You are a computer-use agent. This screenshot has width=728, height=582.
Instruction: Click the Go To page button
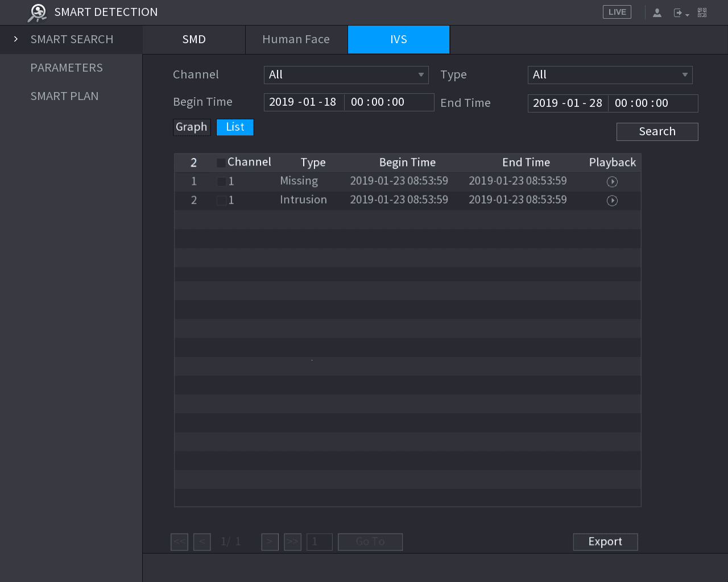(370, 542)
